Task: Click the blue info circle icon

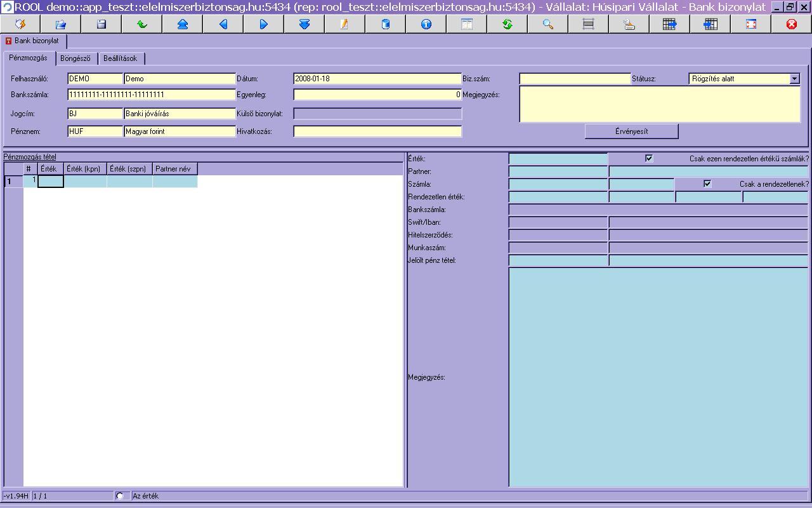Action: [x=426, y=24]
